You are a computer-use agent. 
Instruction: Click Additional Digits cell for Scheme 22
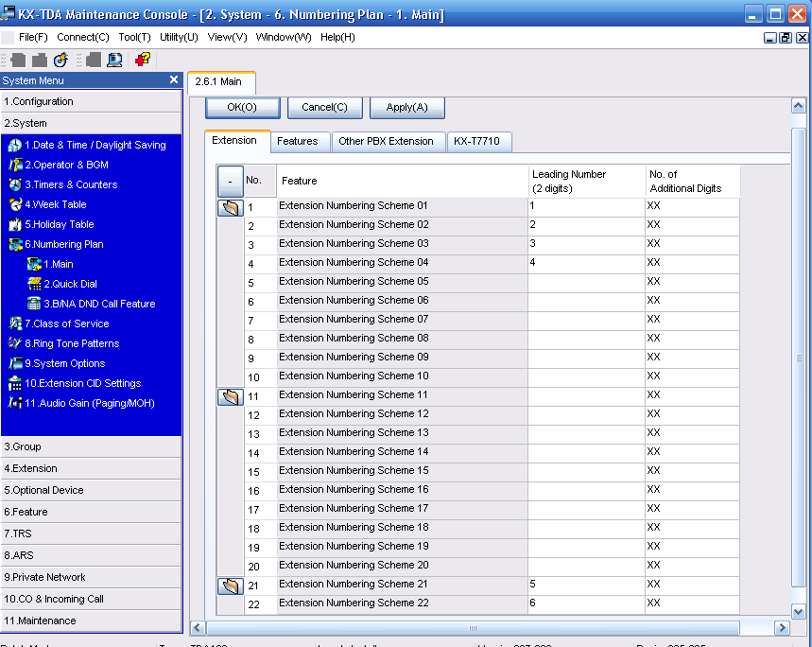[692, 604]
